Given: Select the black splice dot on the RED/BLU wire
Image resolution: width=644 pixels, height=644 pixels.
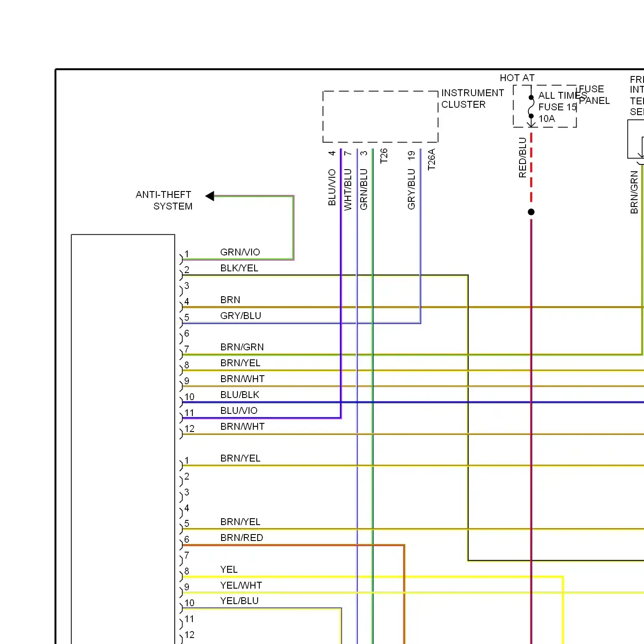Looking at the screenshot, I should (x=531, y=212).
